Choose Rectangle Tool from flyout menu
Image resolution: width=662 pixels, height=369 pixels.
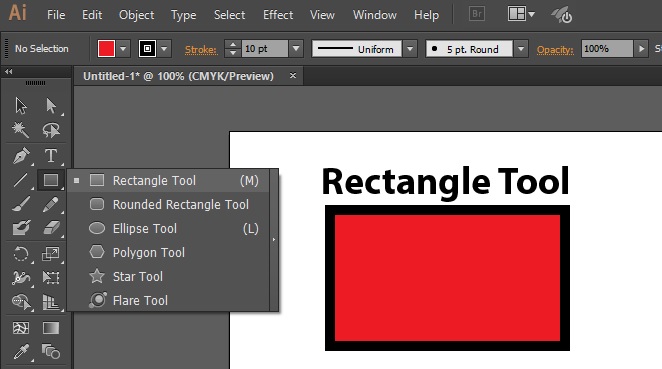168,181
